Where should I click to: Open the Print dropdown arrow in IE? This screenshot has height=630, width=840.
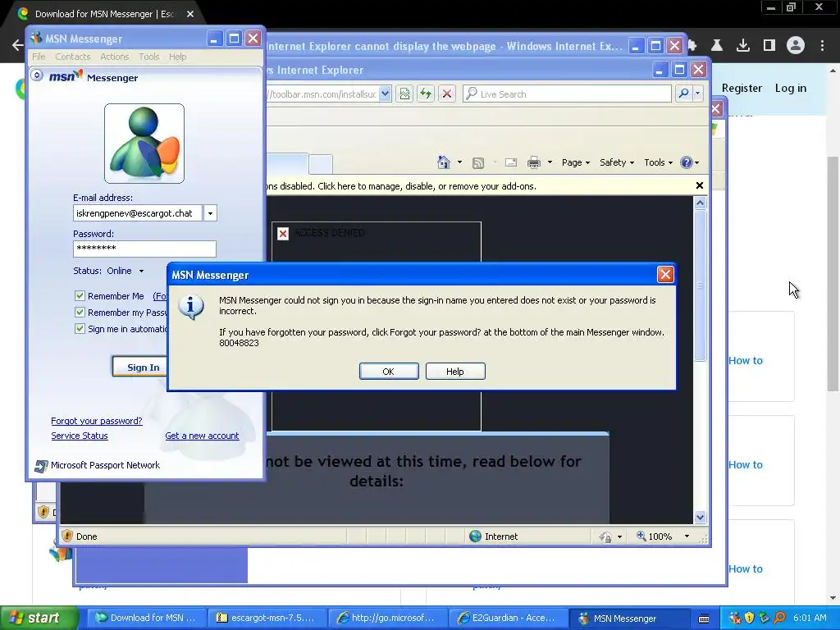pos(550,162)
